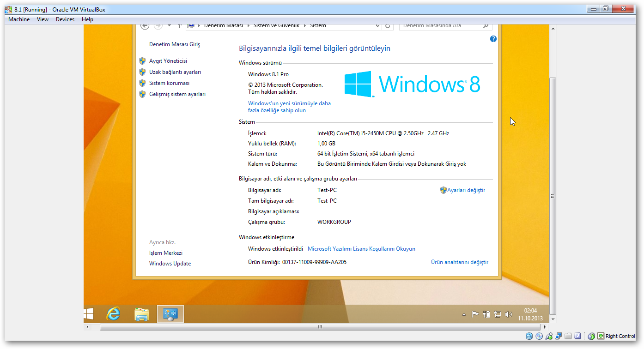Go up one level with the up arrow

click(179, 26)
